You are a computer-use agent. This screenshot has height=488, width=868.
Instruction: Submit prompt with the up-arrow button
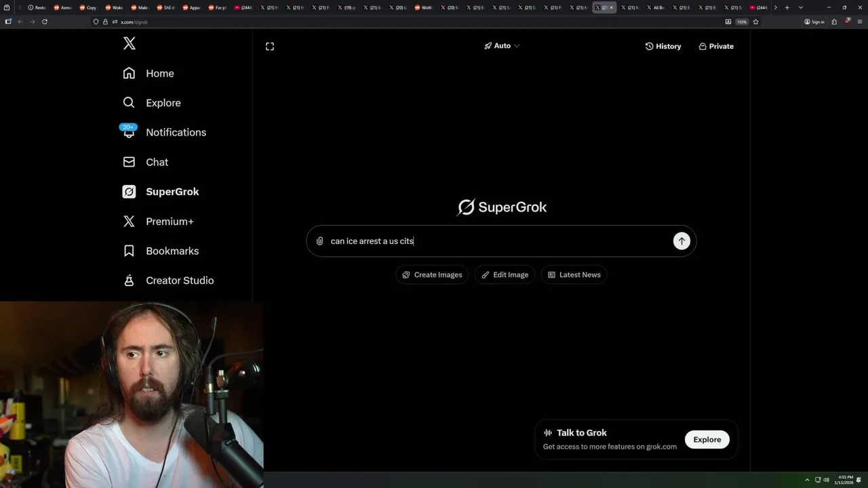682,241
